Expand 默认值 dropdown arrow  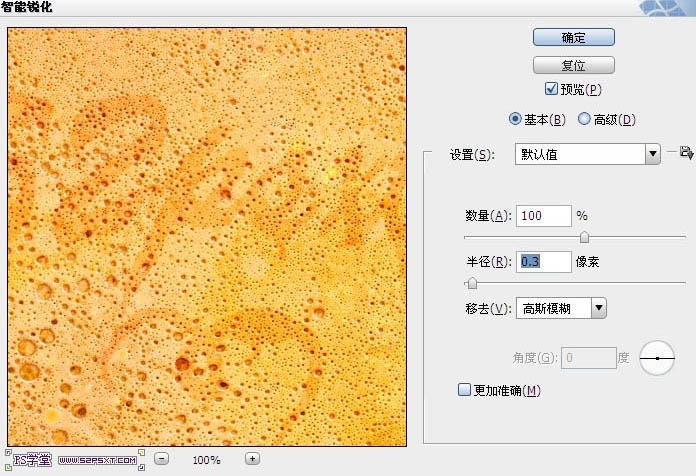point(652,154)
